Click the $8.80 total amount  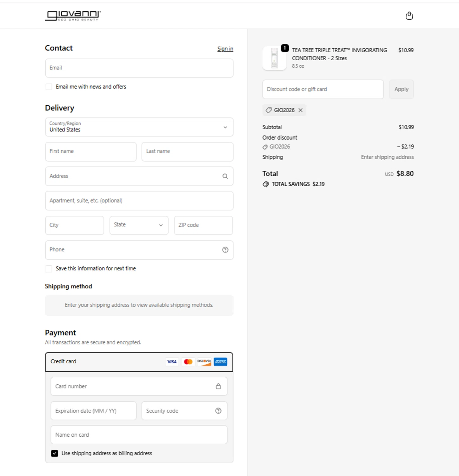pyautogui.click(x=405, y=174)
